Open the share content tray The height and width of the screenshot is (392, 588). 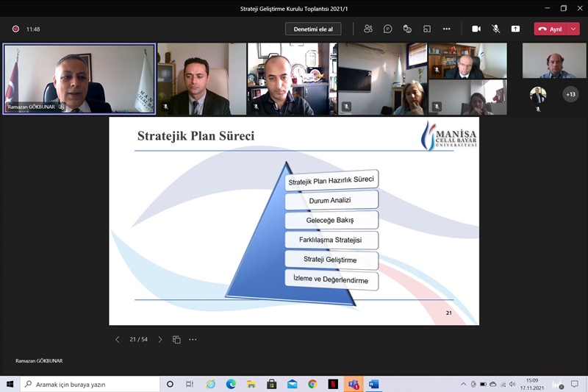click(515, 29)
